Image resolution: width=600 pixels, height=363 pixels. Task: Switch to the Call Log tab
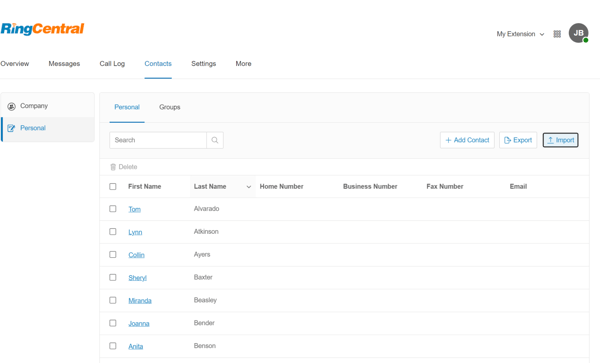tap(112, 63)
